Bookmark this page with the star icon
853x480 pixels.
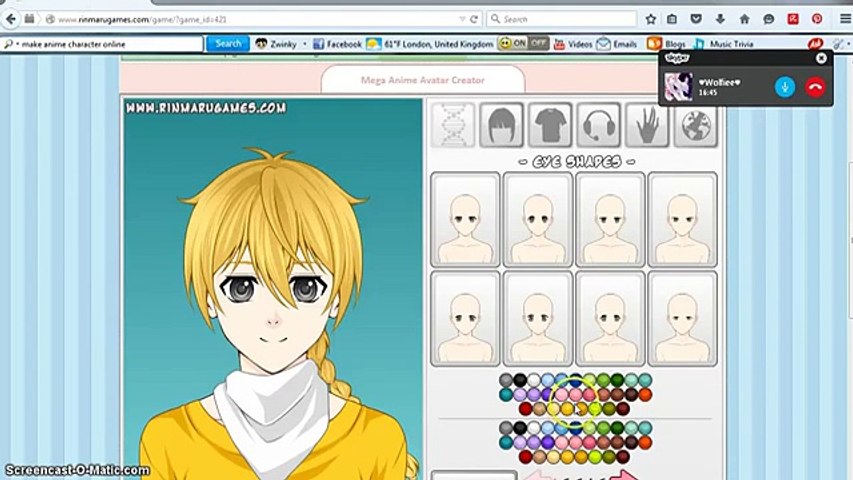[651, 19]
